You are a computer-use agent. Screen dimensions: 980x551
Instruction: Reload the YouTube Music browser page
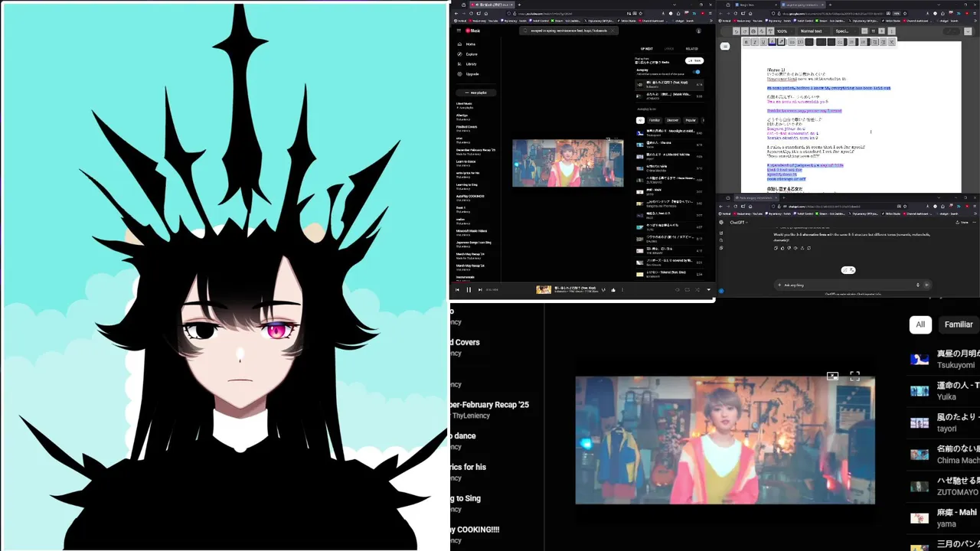click(x=471, y=14)
